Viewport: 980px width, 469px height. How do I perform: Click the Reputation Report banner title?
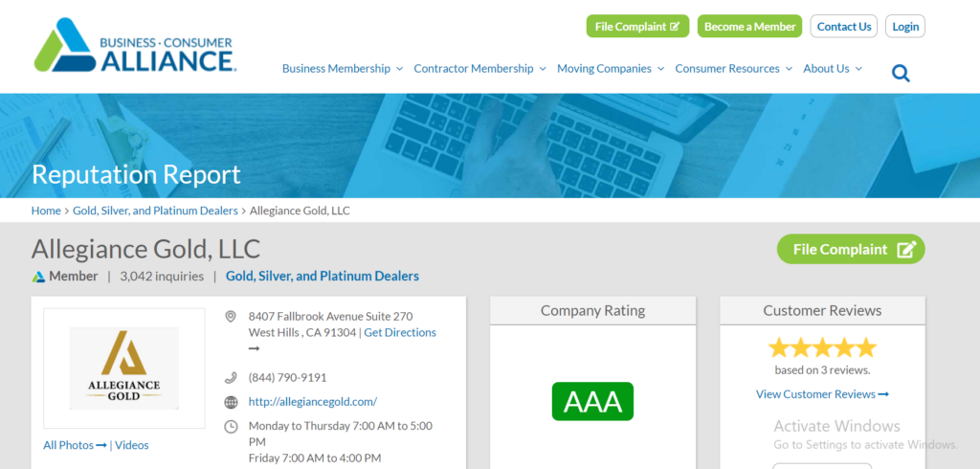[x=136, y=174]
